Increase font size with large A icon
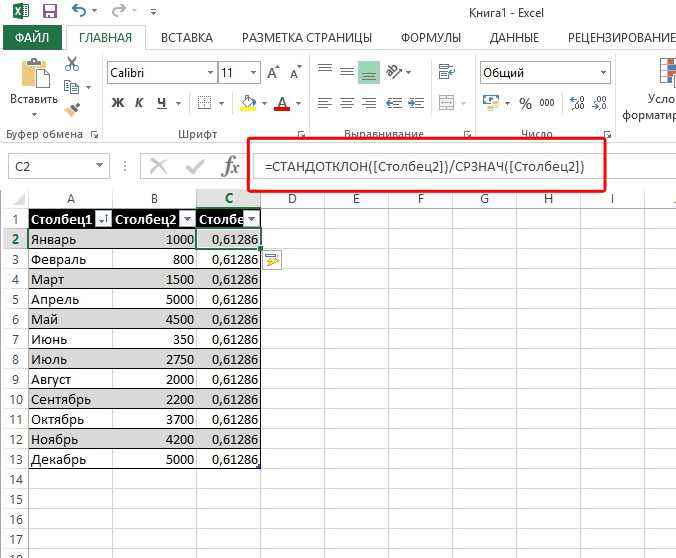Screen dimensions: 676x558 [273, 72]
